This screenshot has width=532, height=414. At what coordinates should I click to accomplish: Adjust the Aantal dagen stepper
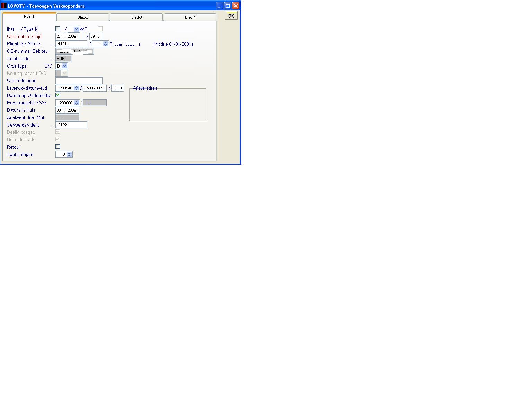click(69, 154)
